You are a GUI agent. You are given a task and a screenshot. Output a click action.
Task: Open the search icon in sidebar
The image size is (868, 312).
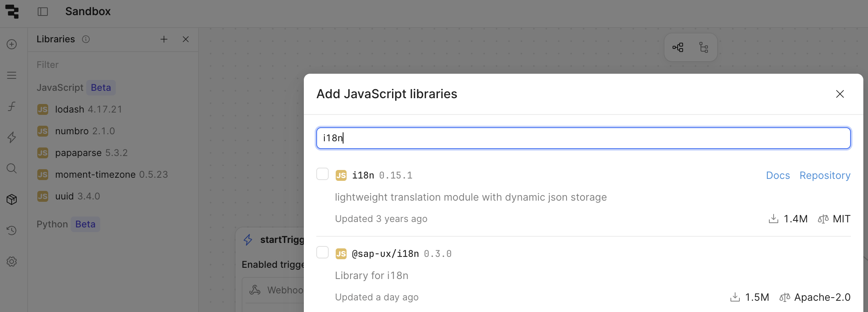[x=12, y=168]
